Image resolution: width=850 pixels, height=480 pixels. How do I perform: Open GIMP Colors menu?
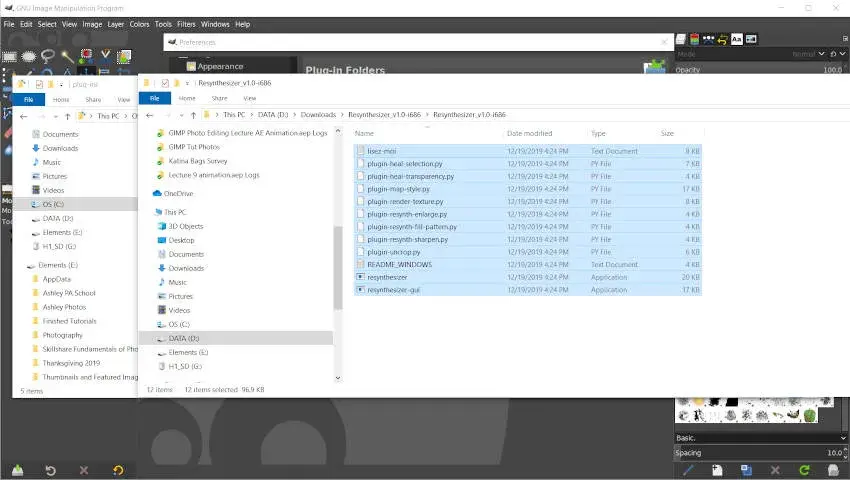139,24
